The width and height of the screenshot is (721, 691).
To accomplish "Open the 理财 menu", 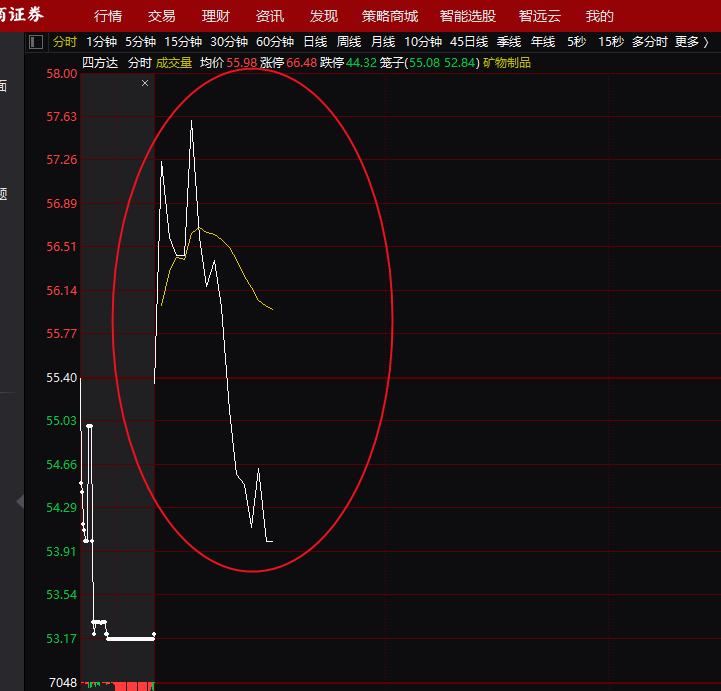I will [x=215, y=17].
